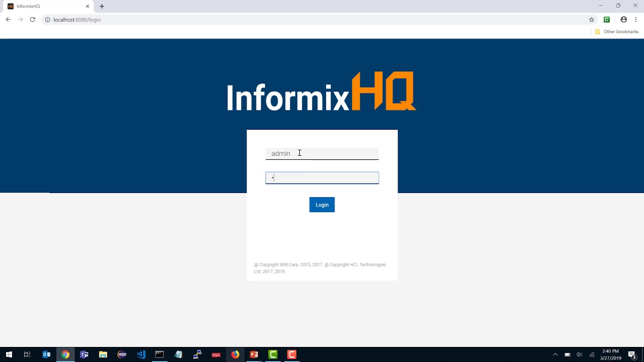Open Task View in the taskbar
The height and width of the screenshot is (362, 644).
(x=27, y=354)
